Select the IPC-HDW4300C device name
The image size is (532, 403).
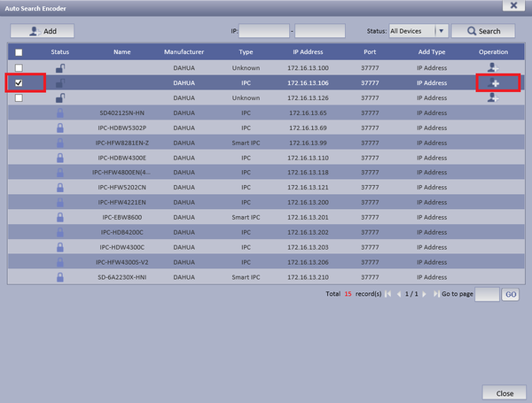[122, 247]
